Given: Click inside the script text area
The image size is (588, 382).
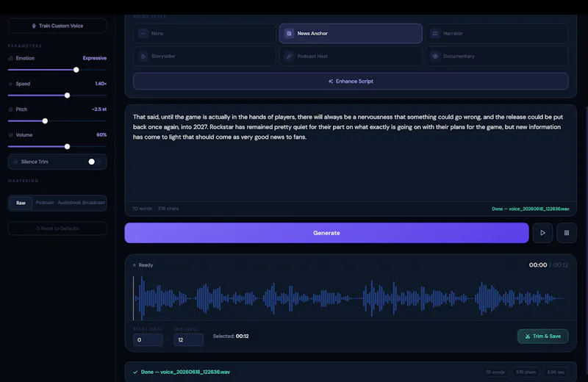Looking at the screenshot, I should pos(351,154).
